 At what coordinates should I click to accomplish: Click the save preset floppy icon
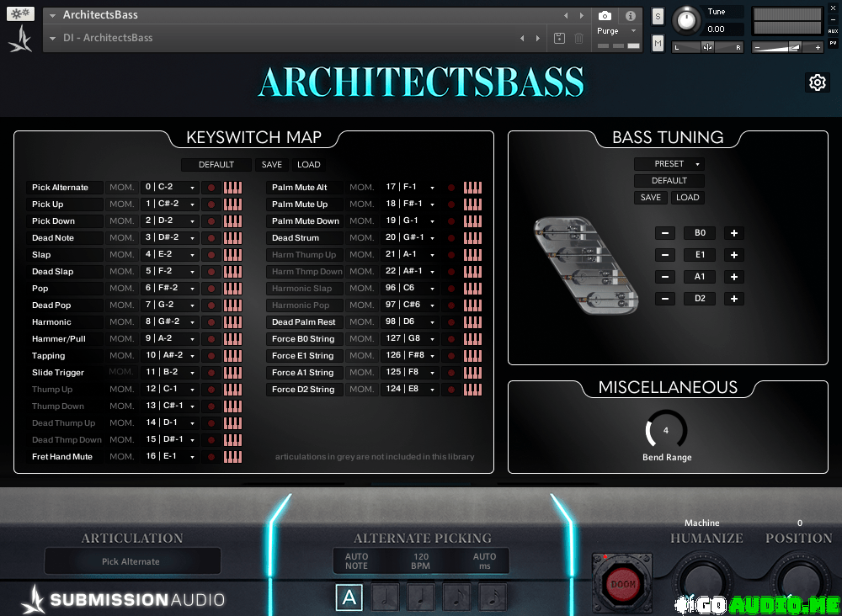point(559,38)
